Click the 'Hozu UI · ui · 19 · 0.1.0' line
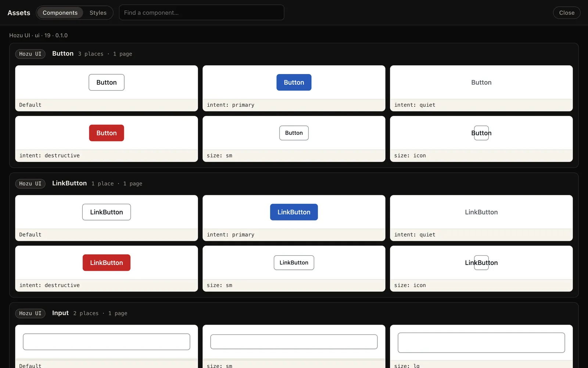 [x=38, y=35]
